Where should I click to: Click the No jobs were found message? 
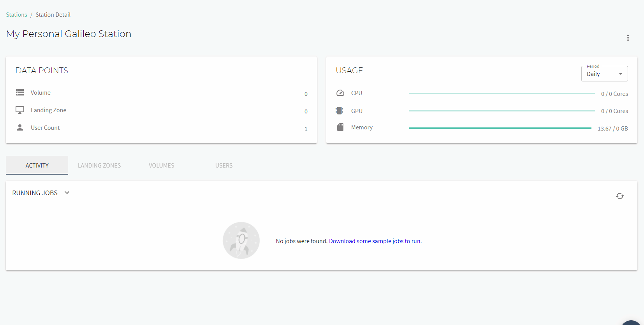point(302,241)
